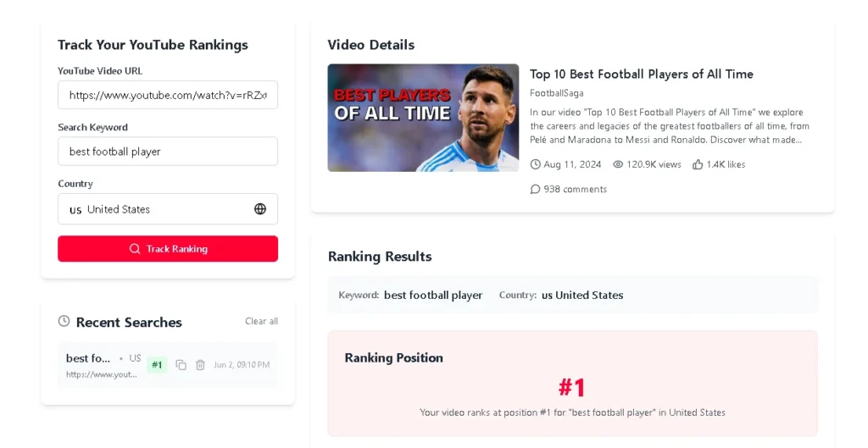Click the eye views icon

(x=618, y=164)
